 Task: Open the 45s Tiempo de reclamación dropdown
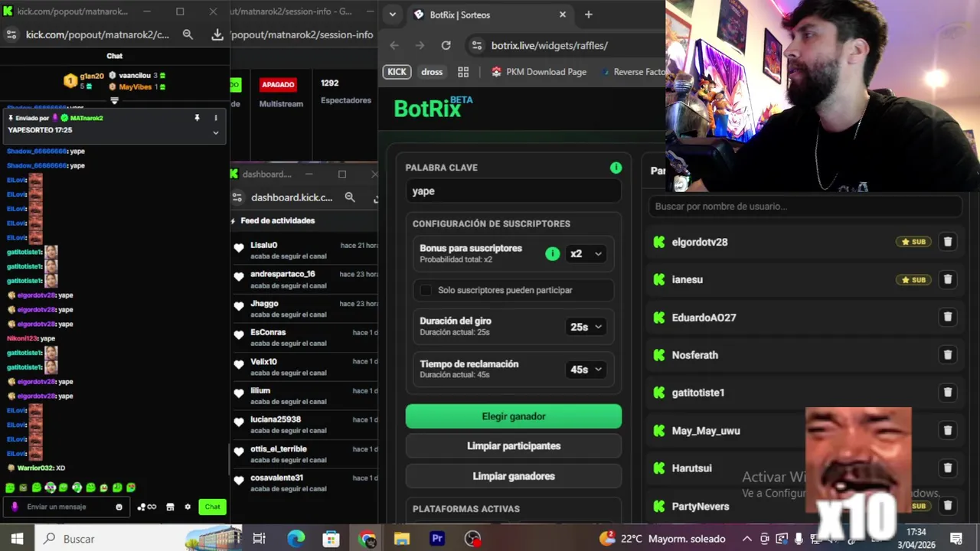[586, 370]
